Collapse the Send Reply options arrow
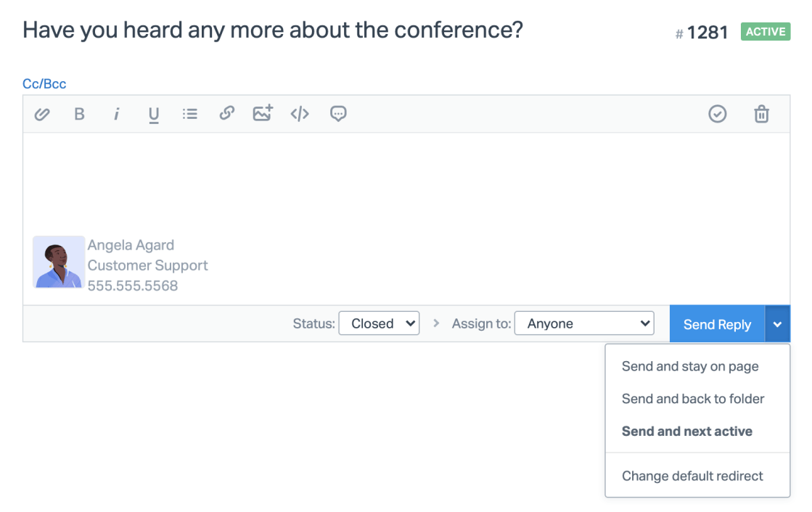Image resolution: width=812 pixels, height=512 pixels. (x=777, y=324)
